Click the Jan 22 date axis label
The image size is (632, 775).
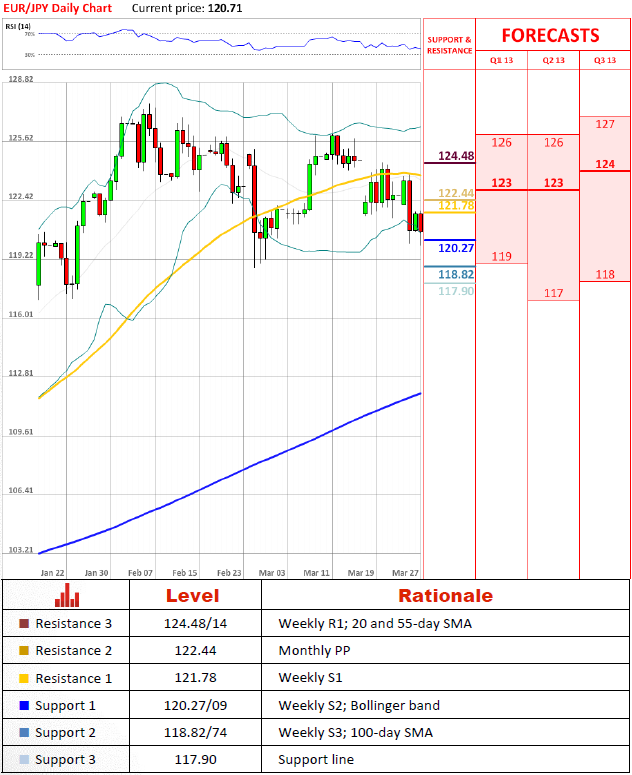tap(52, 573)
